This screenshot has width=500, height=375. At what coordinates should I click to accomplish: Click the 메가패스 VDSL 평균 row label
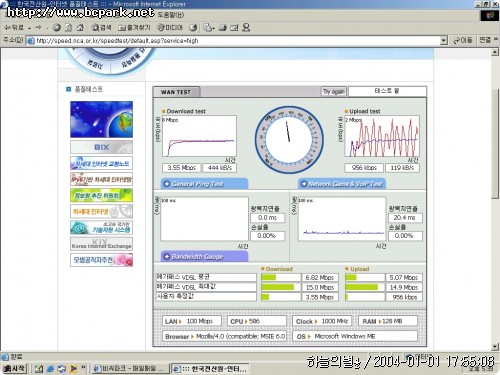pyautogui.click(x=206, y=277)
